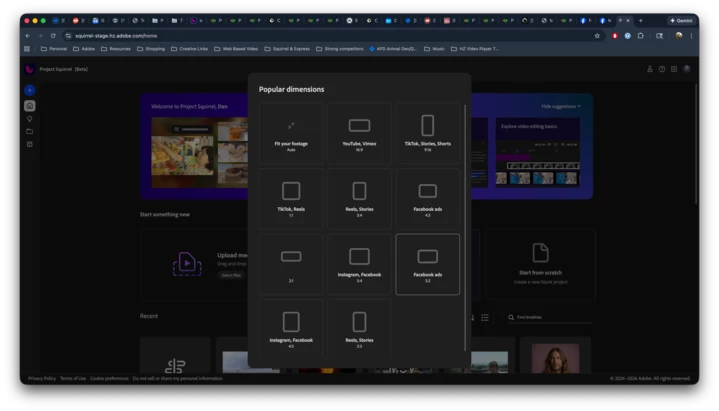Open the Extensions puzzle icon
This screenshot has height=411, width=719.
pyautogui.click(x=641, y=36)
